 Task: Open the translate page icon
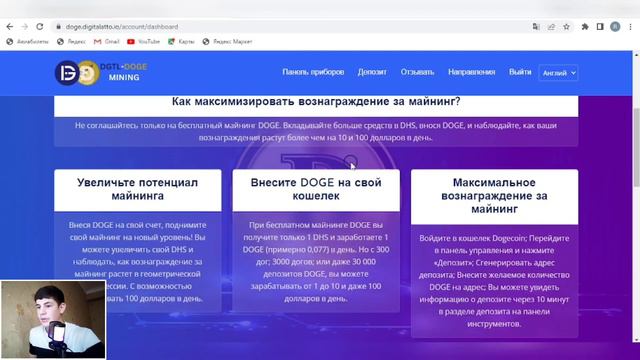(x=536, y=27)
